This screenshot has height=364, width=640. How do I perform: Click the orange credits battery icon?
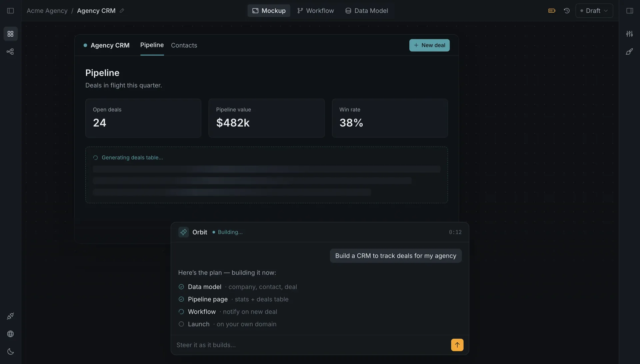[x=552, y=11]
